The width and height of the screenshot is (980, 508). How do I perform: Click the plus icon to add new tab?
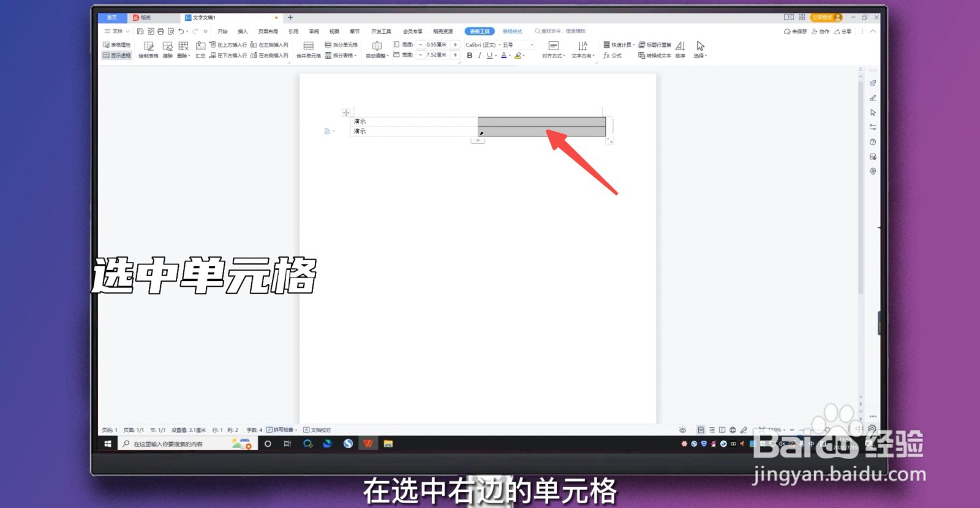tap(290, 18)
